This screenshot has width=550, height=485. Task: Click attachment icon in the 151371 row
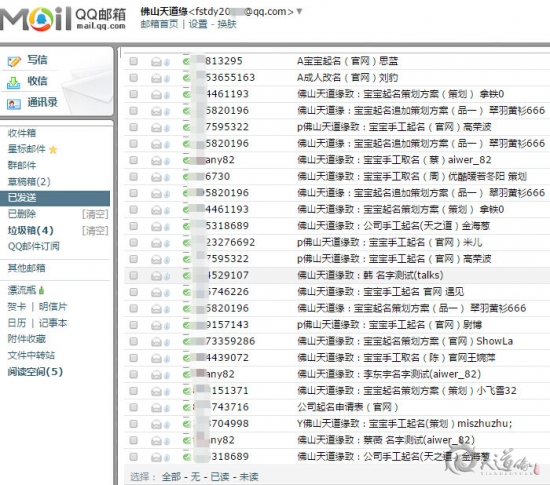tap(167, 391)
